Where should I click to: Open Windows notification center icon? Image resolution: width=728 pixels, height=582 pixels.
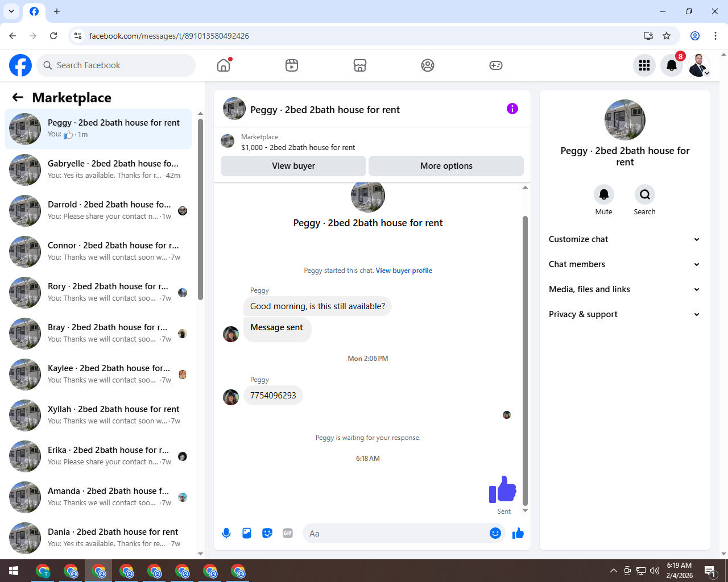(x=710, y=571)
